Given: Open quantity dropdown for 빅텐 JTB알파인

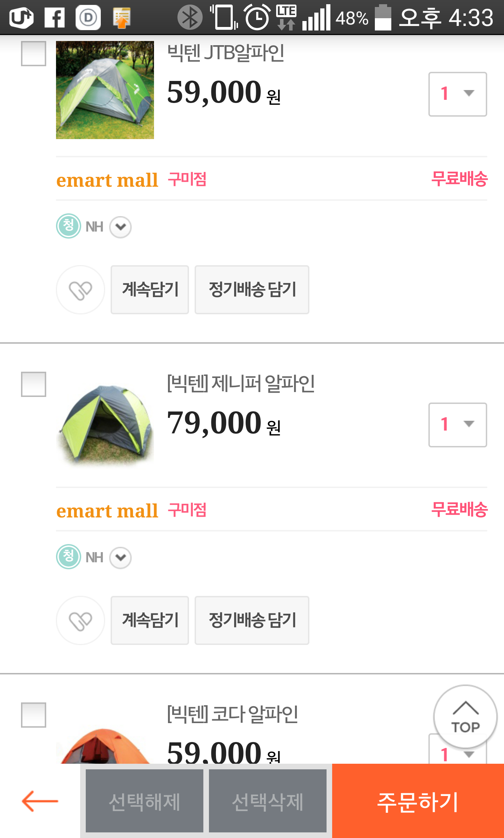Looking at the screenshot, I should coord(457,94).
